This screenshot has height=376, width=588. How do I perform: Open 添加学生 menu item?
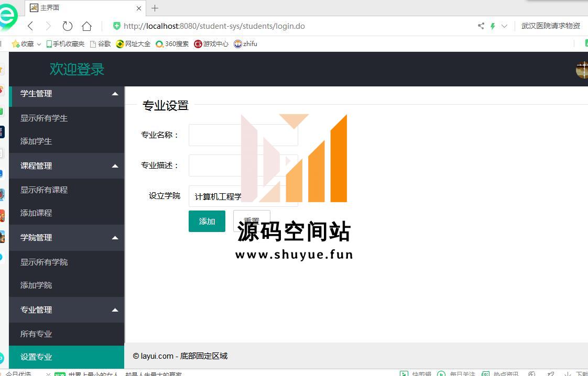tap(67, 141)
